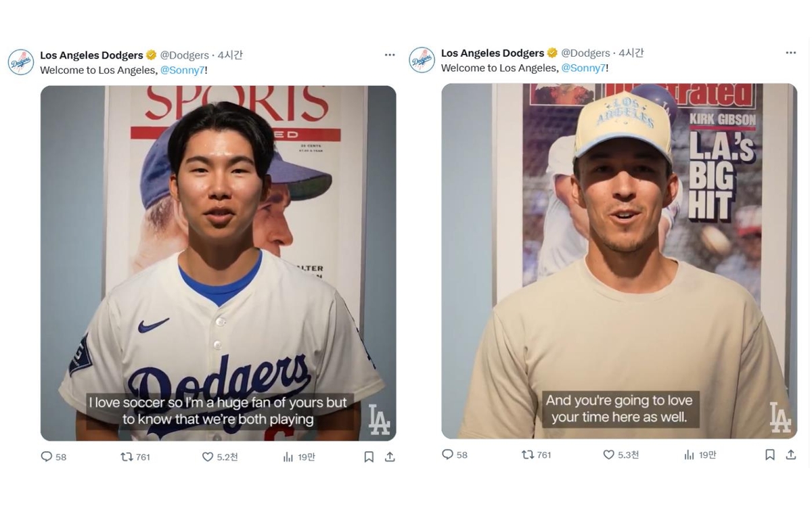Click @Sonny7 mention in left tweet

pos(182,70)
